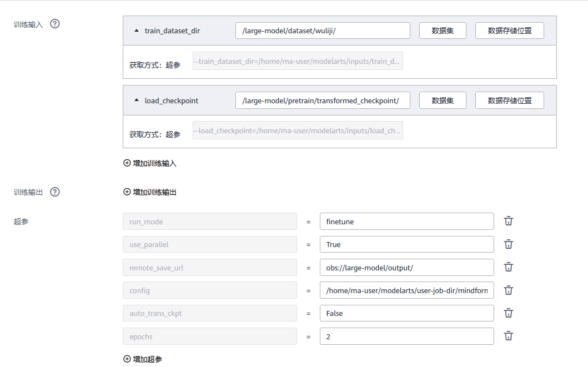Screen dimensions: 588x367
Task: Delete the auto_trans_ckpt hyperparameter row
Action: coord(508,313)
